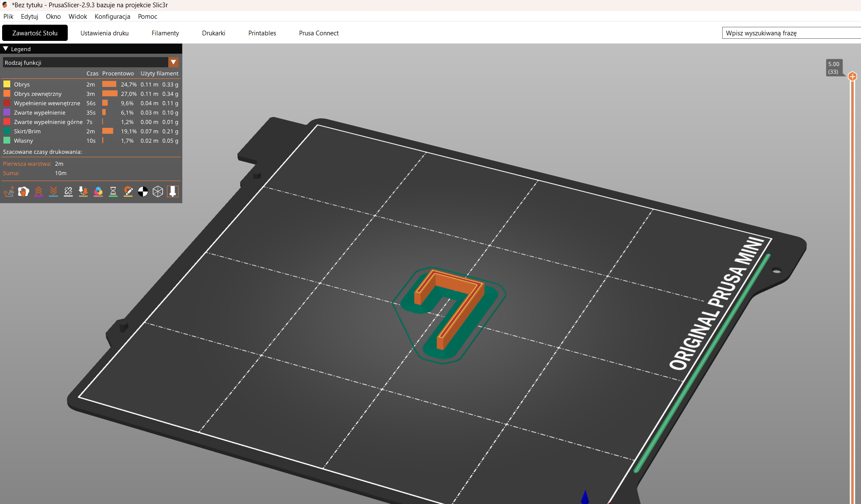Click the Użyty filament column header
This screenshot has height=504, width=861.
click(x=159, y=73)
